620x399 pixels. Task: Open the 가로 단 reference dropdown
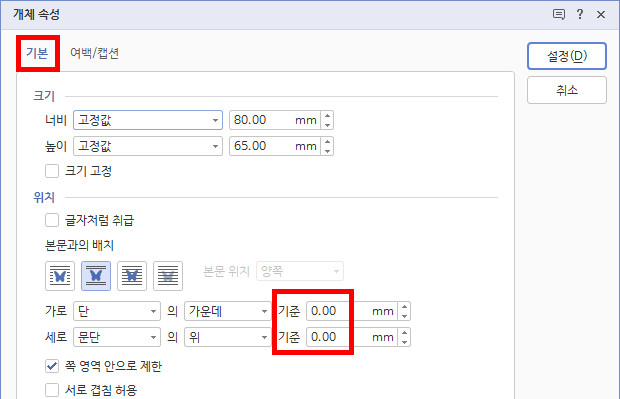pyautogui.click(x=117, y=311)
